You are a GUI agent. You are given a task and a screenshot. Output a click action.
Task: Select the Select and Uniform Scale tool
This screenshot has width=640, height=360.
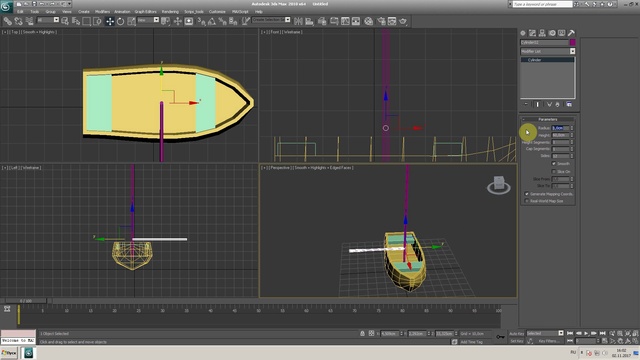click(x=131, y=21)
